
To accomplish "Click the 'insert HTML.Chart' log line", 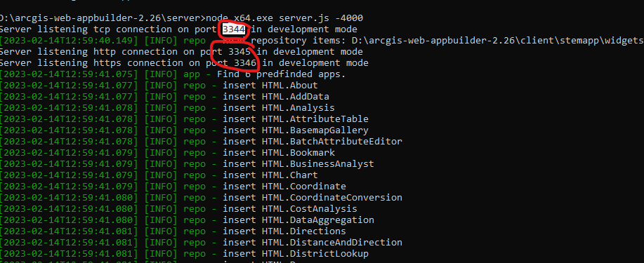I will (270, 175).
